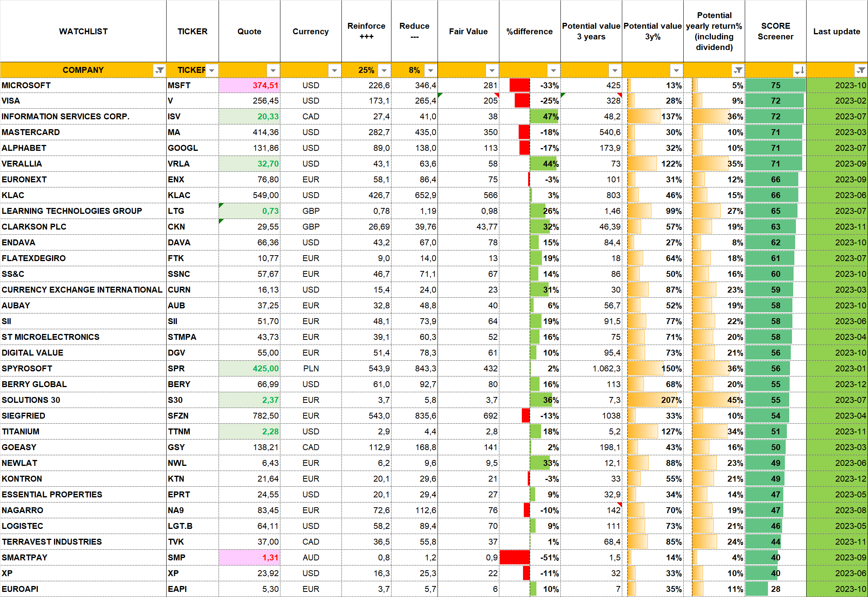This screenshot has width=868, height=597.
Task: Click the SPYROSOFT green quote cell 425,00
Action: pyautogui.click(x=249, y=369)
